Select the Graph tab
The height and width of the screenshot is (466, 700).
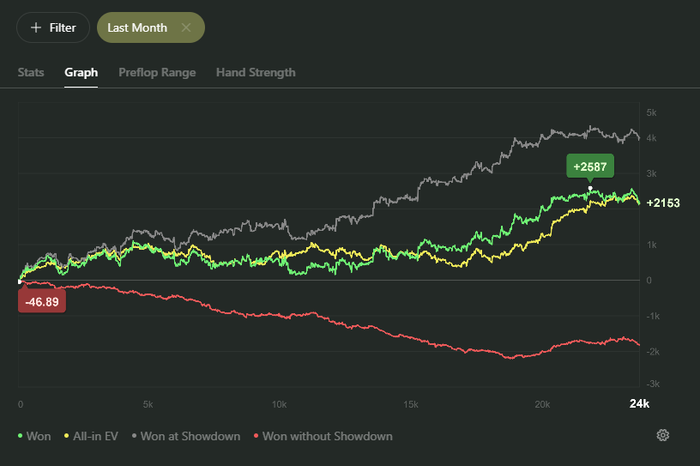click(81, 72)
